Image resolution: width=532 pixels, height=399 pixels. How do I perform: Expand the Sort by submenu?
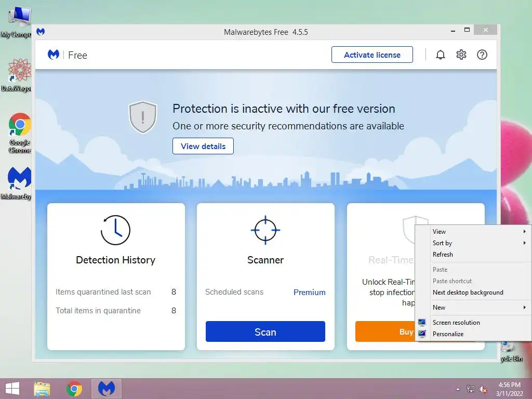(473, 243)
